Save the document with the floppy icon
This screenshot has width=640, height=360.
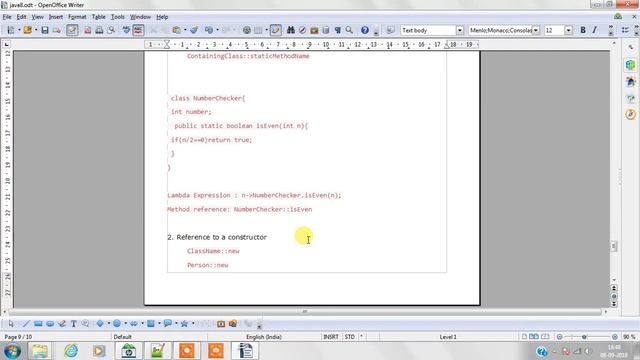[x=44, y=30]
